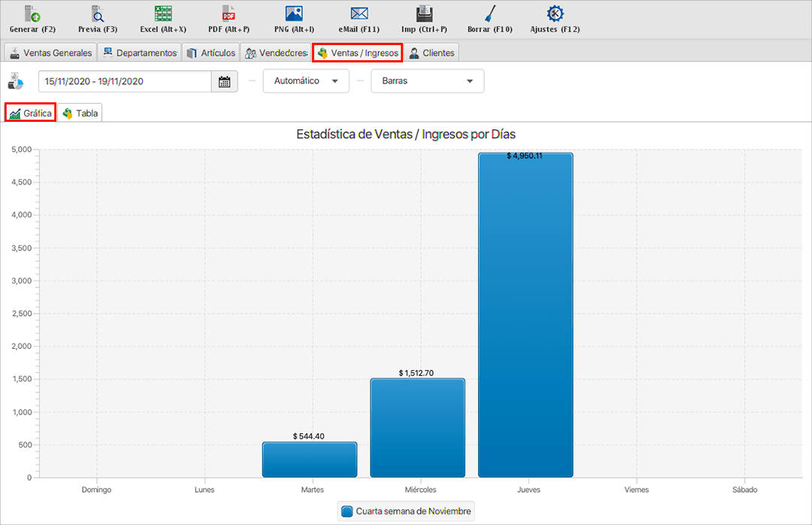This screenshot has width=812, height=525.
Task: Show the Tabla view
Action: (x=80, y=114)
